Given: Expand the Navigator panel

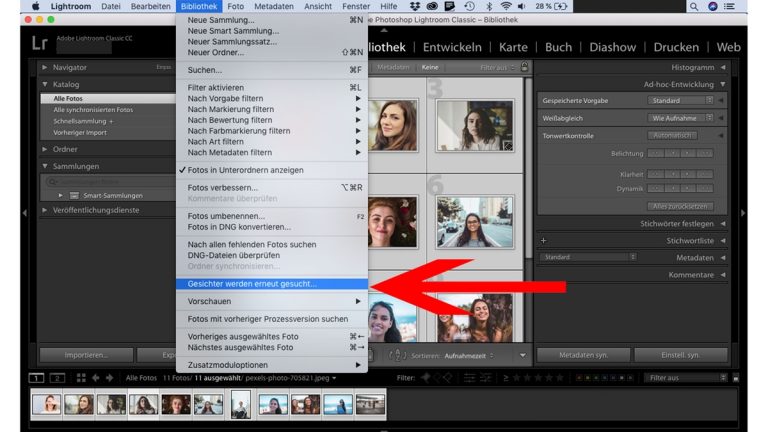Looking at the screenshot, I should pos(45,67).
